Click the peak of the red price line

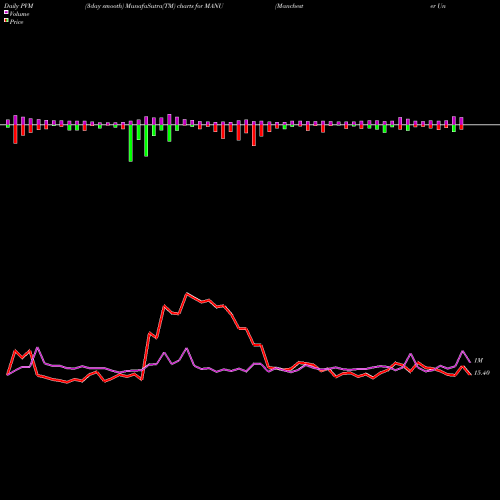pyautogui.click(x=187, y=293)
